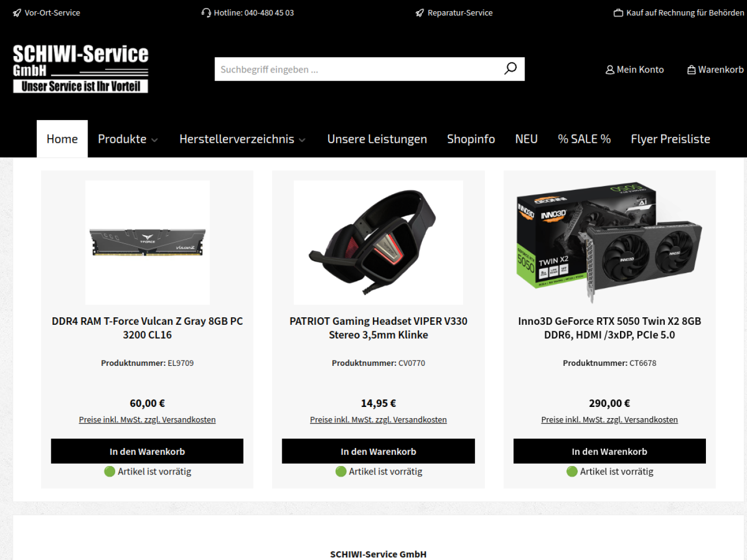Click the Reparatur-Service text

[460, 13]
